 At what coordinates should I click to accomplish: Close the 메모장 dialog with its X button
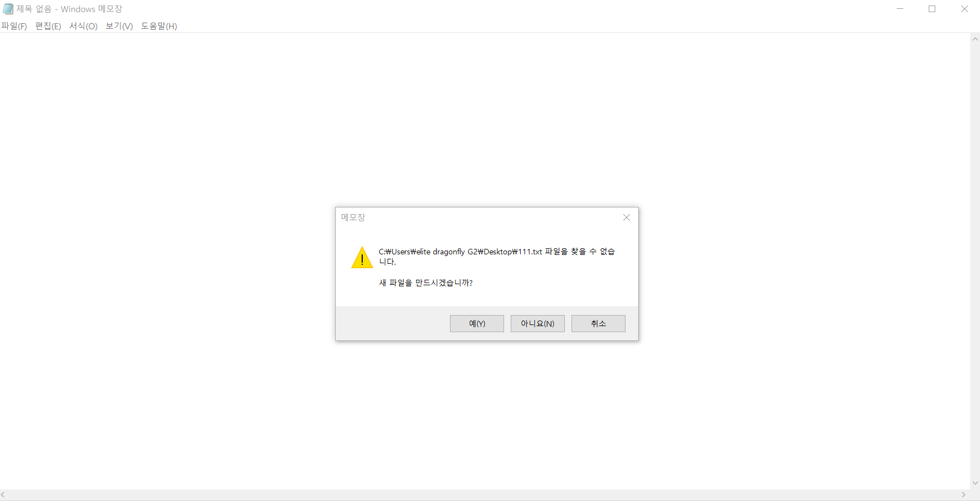pyautogui.click(x=627, y=217)
